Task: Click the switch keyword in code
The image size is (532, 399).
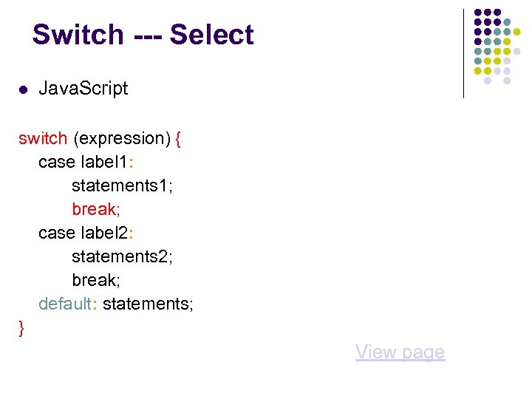Action: click(43, 138)
